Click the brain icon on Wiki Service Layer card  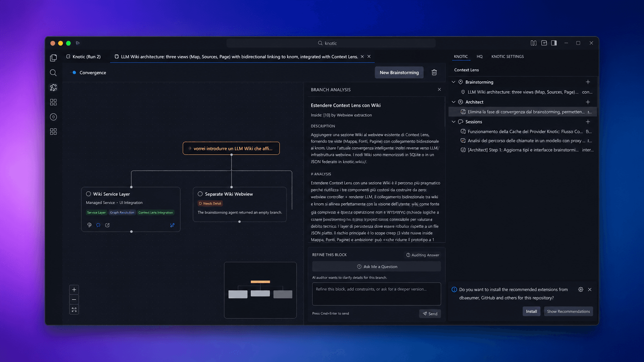click(x=89, y=225)
